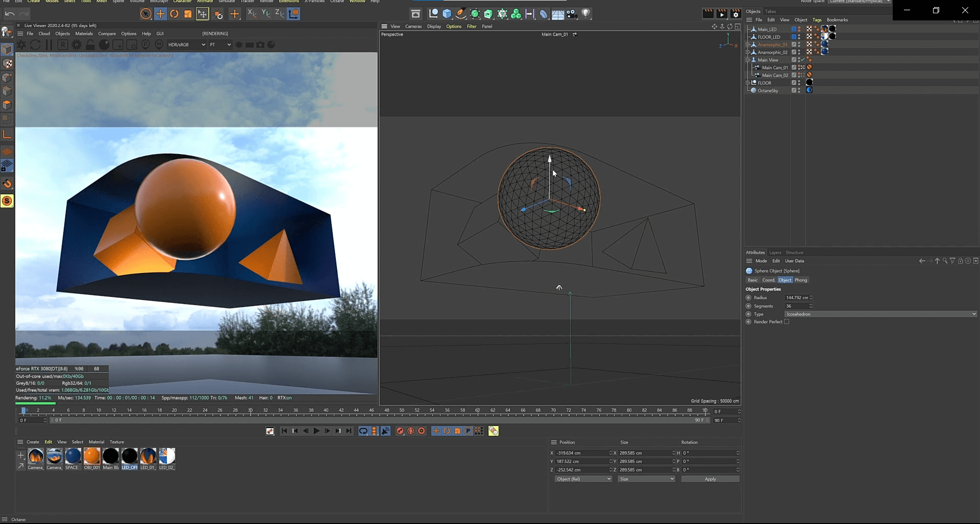This screenshot has height=524, width=980.
Task: Restart new render in Live Viewer
Action: pyautogui.click(x=35, y=45)
